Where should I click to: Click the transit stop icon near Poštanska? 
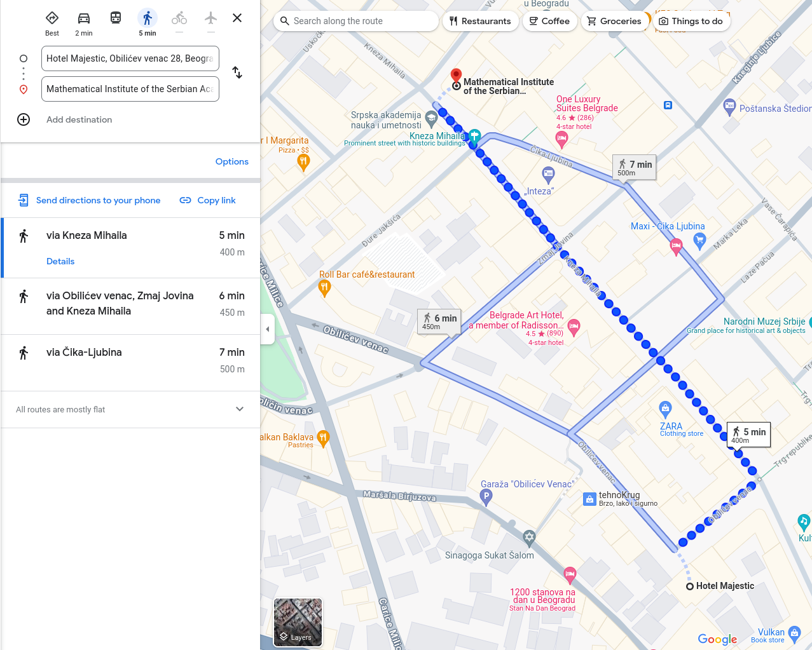668,105
